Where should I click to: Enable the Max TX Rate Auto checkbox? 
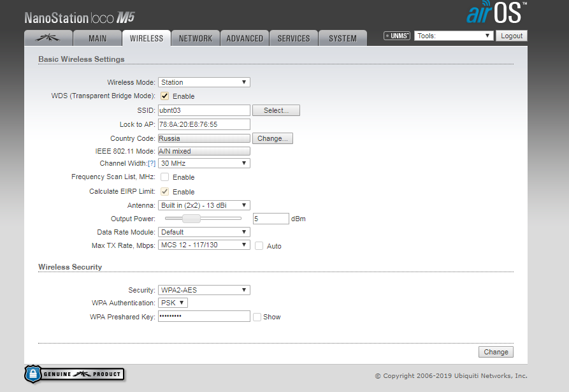(259, 246)
